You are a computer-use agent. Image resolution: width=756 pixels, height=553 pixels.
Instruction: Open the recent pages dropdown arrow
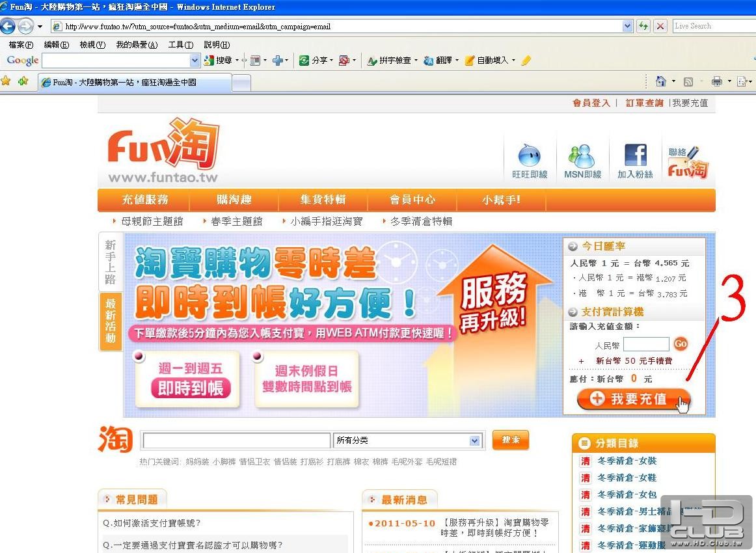[x=40, y=27]
